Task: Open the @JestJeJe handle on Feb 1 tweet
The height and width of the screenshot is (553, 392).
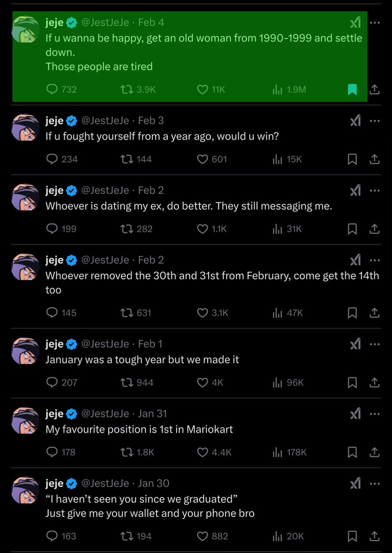Action: 105,344
